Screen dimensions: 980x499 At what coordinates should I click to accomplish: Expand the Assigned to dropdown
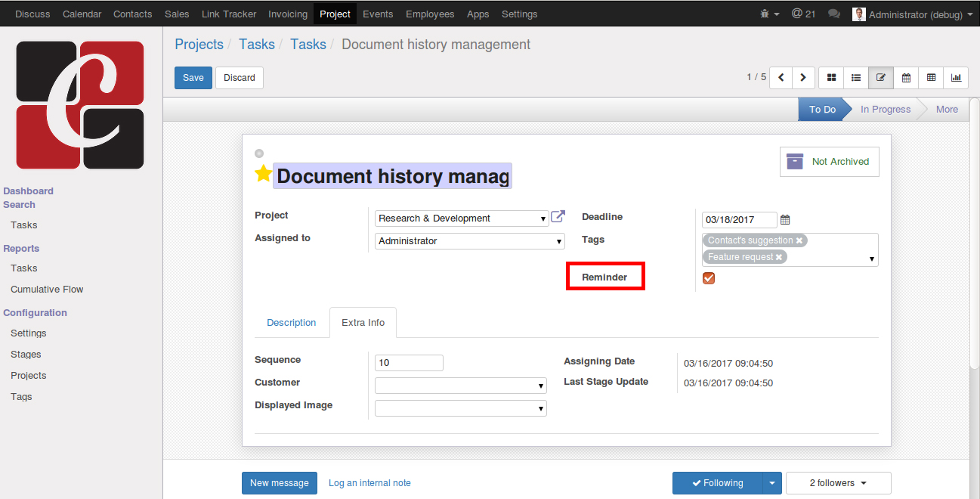pyautogui.click(x=470, y=241)
